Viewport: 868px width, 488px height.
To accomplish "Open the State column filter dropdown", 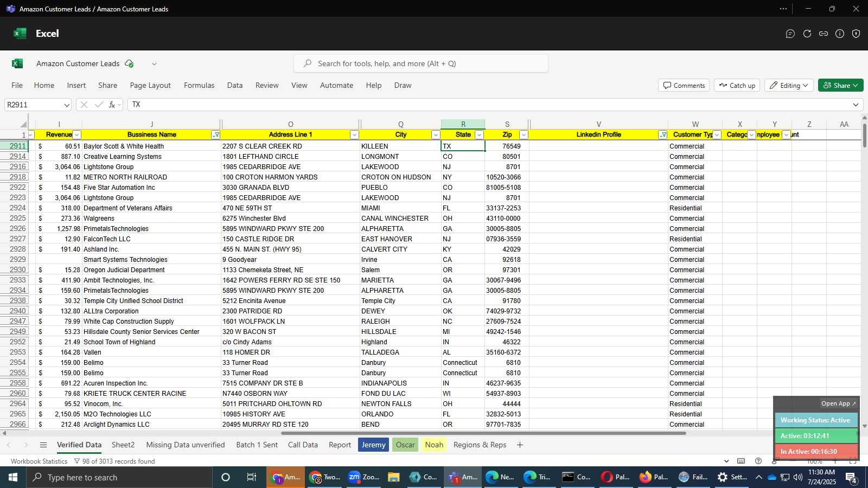I will [479, 134].
